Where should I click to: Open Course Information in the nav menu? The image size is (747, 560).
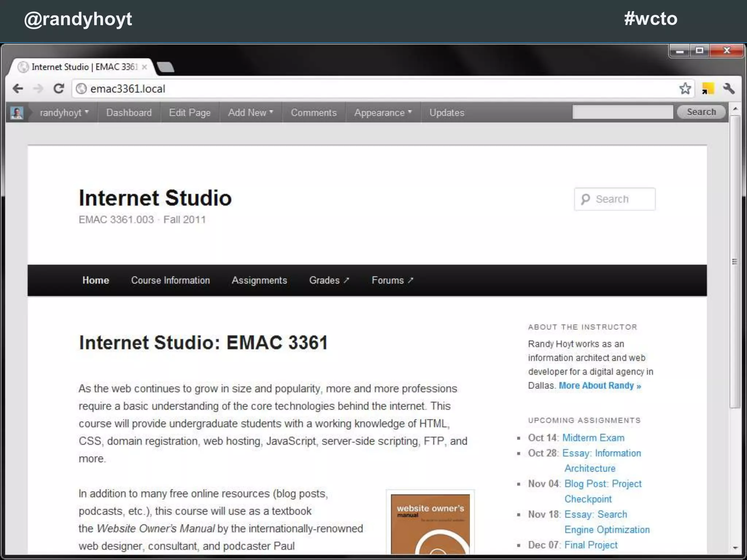click(170, 280)
